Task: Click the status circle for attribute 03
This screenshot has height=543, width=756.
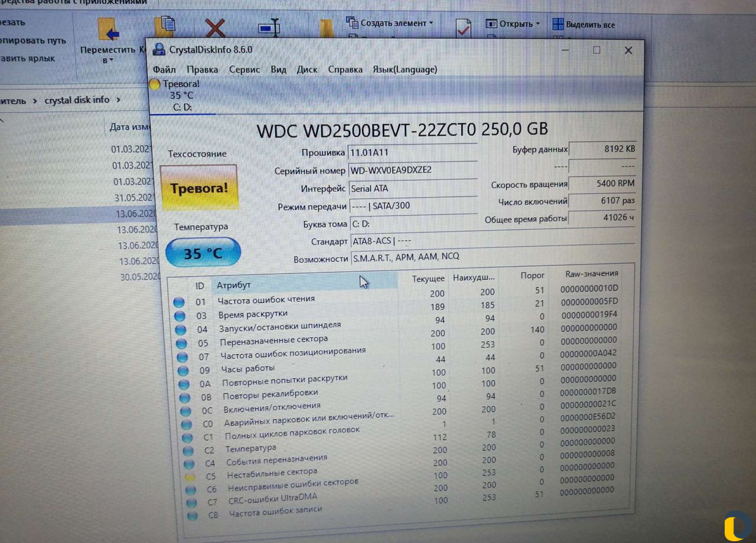Action: pyautogui.click(x=180, y=316)
